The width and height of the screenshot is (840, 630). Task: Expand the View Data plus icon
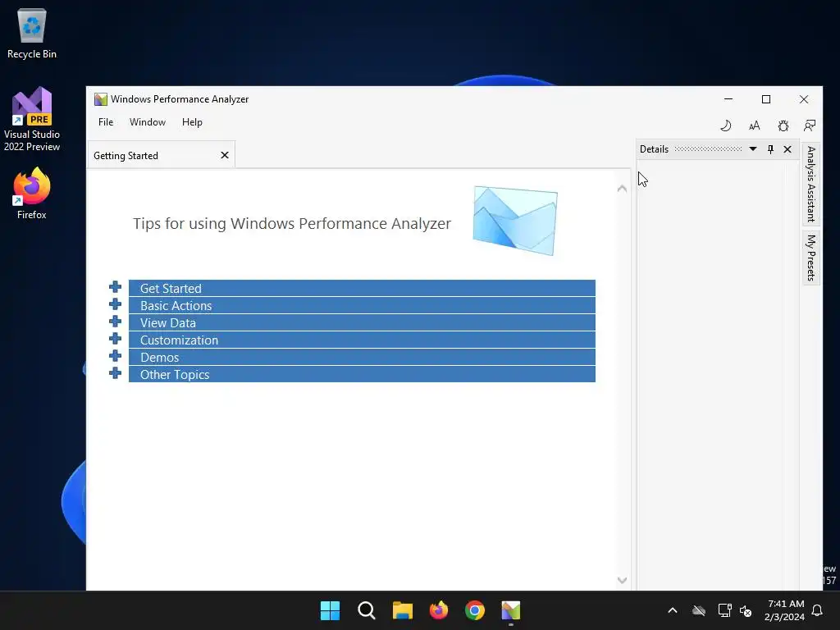[x=115, y=322]
